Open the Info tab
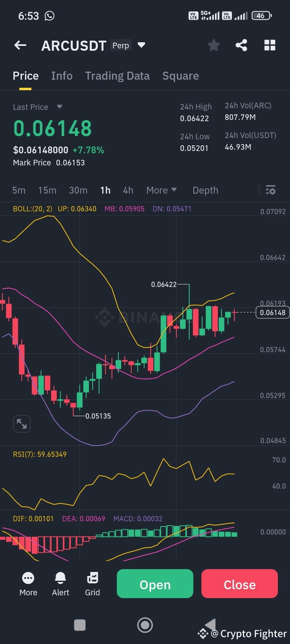Viewport: 290px width, 644px height. (62, 76)
